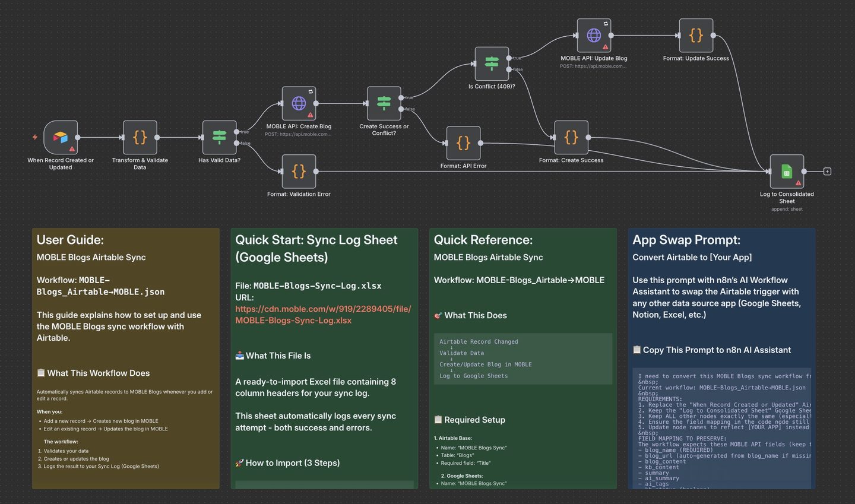Image resolution: width=855 pixels, height=504 pixels.
Task: Click the Format: Validation Error node
Action: [299, 172]
